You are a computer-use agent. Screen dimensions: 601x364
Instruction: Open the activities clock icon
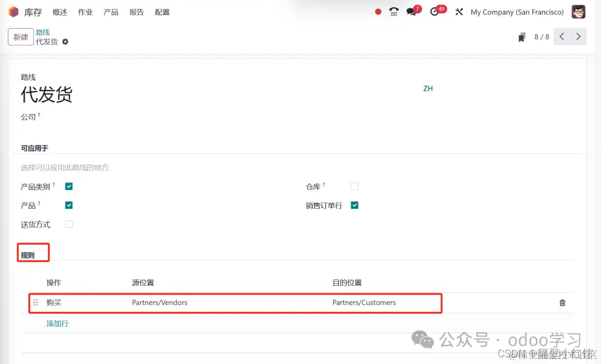[434, 12]
